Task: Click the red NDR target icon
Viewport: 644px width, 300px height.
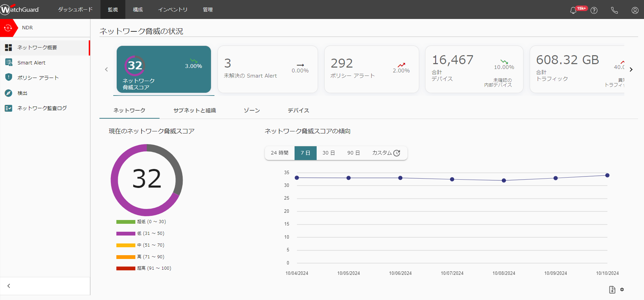Action: click(8, 28)
